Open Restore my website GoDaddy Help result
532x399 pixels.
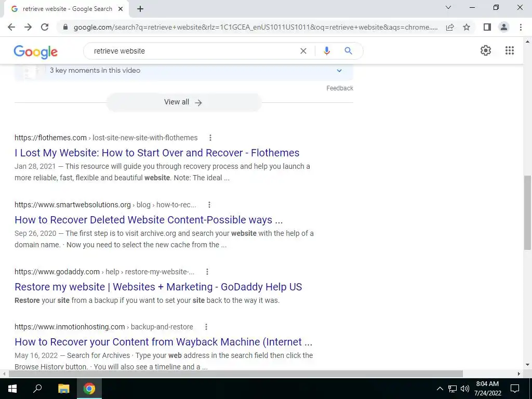[158, 287]
